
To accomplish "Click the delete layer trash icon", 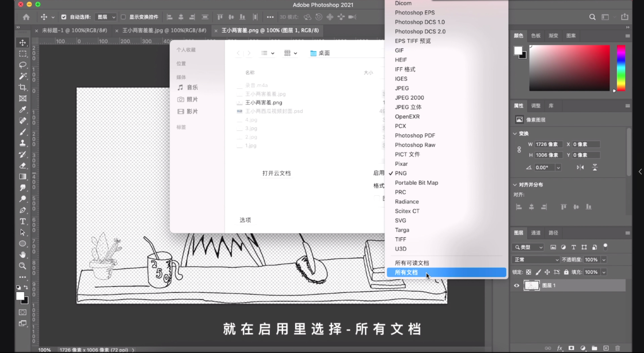I will [x=618, y=348].
